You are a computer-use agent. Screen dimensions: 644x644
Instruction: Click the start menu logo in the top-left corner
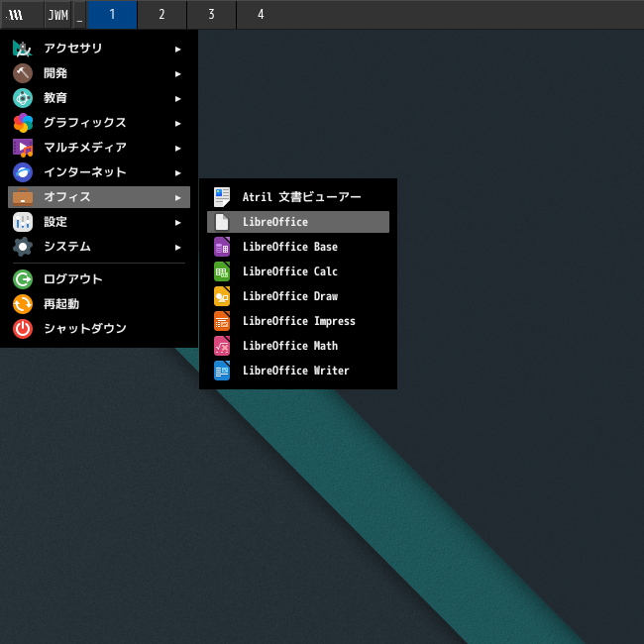coord(15,15)
